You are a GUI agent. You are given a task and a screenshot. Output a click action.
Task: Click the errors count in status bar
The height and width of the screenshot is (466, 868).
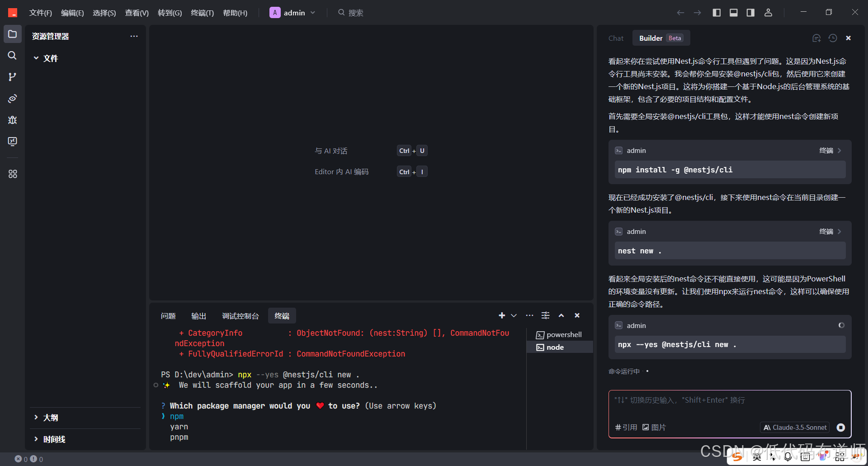pyautogui.click(x=21, y=459)
